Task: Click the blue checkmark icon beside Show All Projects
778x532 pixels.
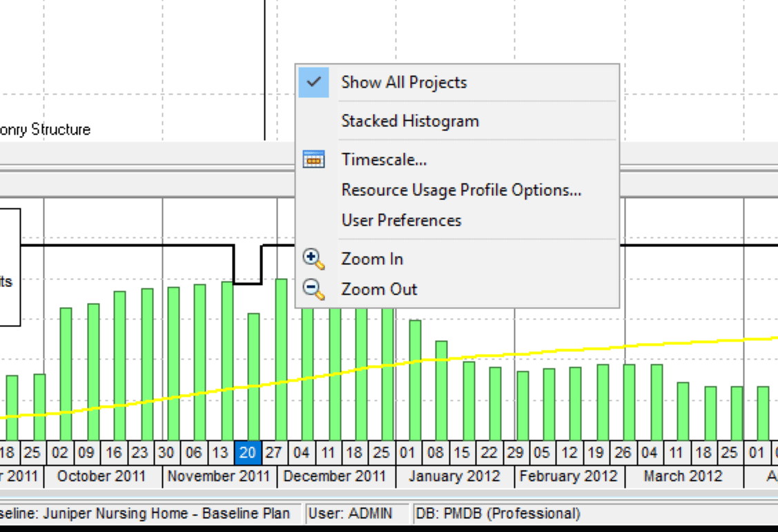Action: coord(314,81)
